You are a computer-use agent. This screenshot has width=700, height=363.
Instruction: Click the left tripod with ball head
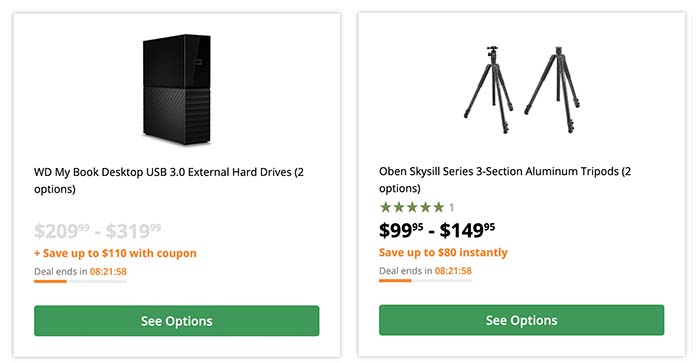click(490, 89)
